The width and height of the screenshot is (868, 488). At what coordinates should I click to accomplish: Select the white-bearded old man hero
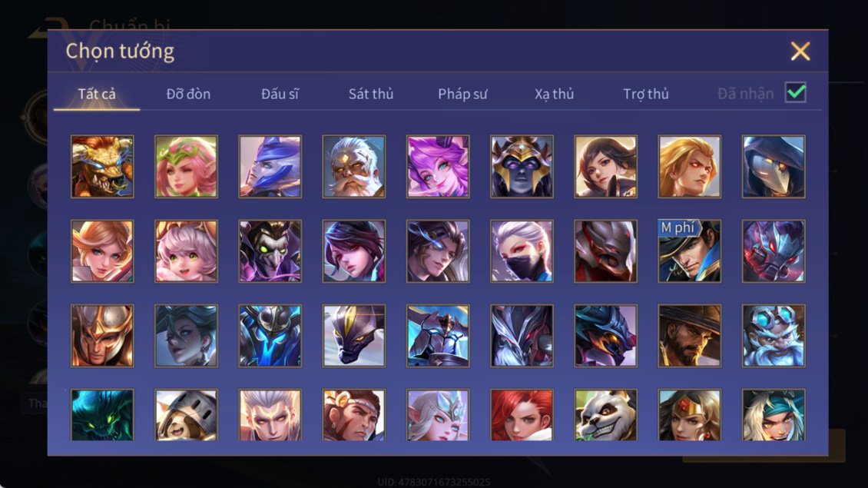pyautogui.click(x=354, y=167)
